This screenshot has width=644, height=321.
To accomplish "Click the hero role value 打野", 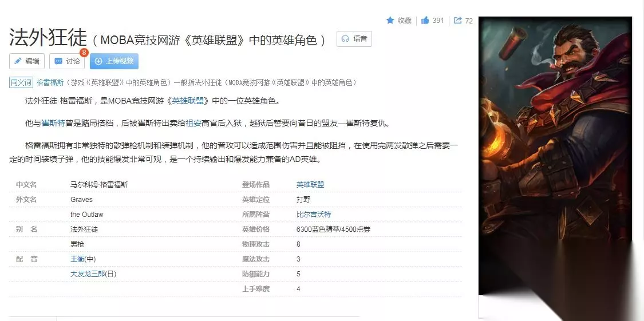I will tap(303, 200).
